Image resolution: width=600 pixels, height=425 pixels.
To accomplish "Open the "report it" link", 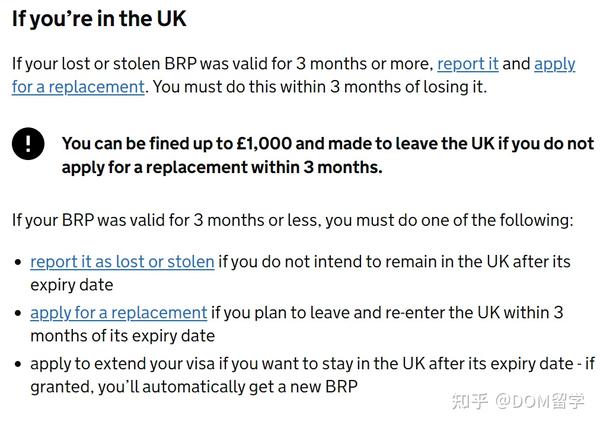I will pyautogui.click(x=467, y=63).
